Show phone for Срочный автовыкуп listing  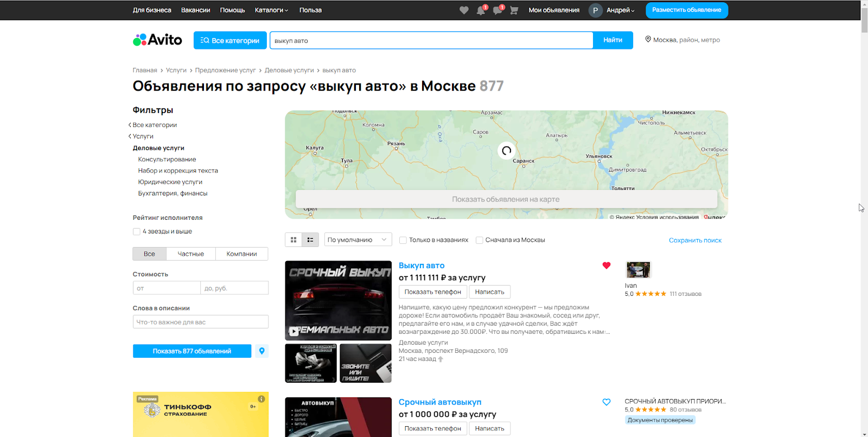click(x=433, y=429)
